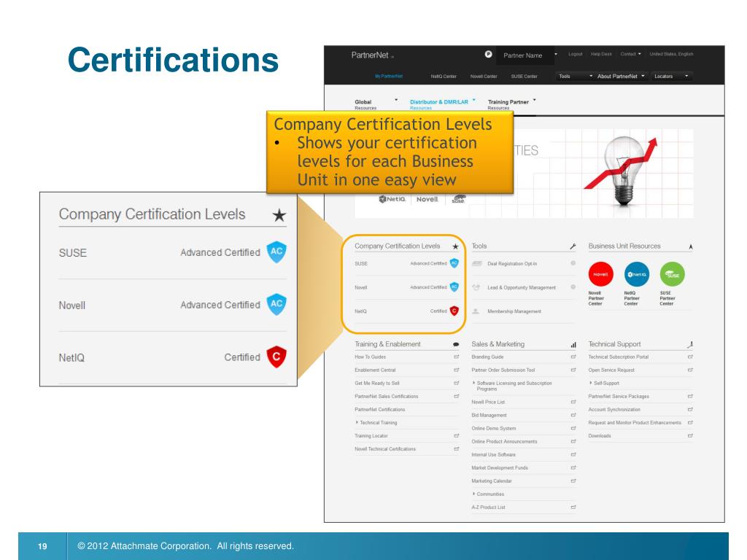Open the Locators dropdown

671,76
